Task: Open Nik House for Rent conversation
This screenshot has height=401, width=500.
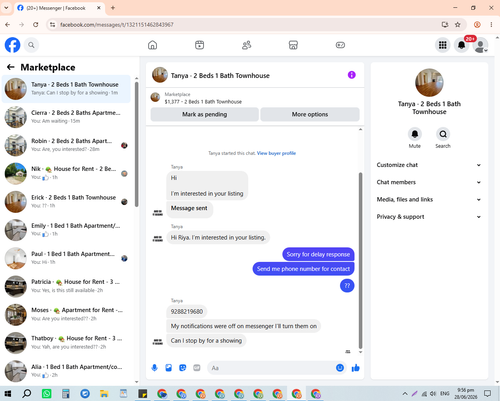Action: click(x=66, y=173)
